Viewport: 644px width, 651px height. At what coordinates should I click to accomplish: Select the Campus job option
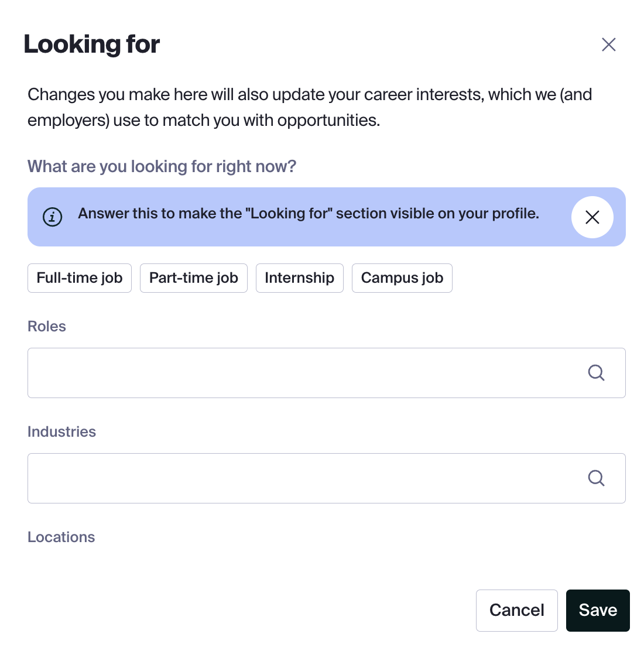pos(402,278)
